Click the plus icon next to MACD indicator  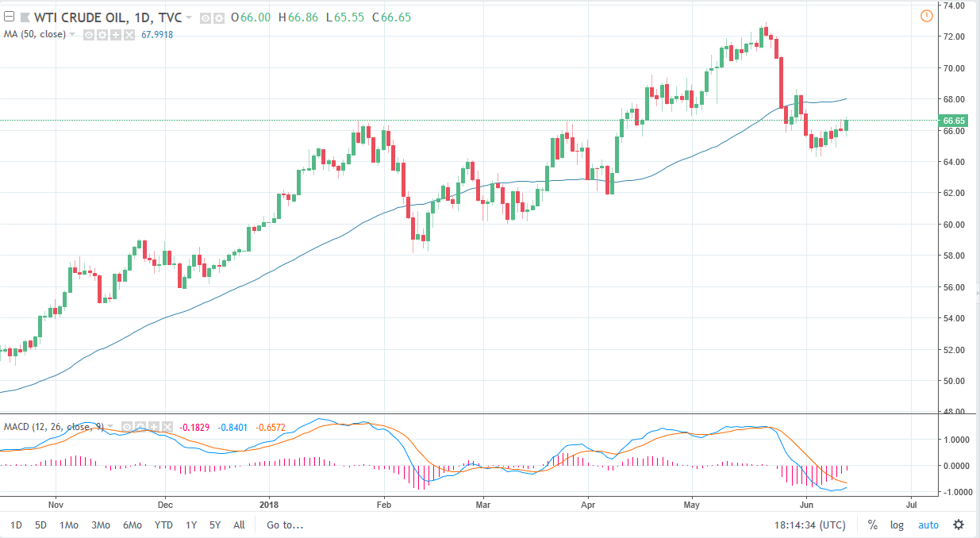point(152,428)
